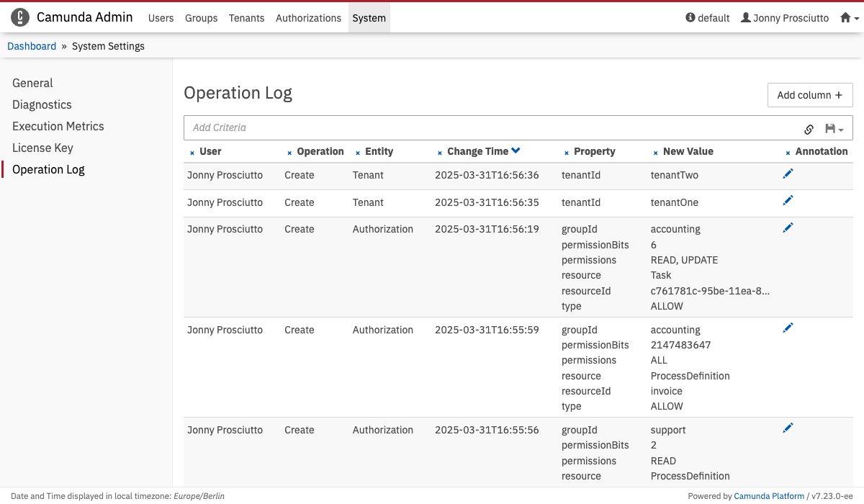The width and height of the screenshot is (864, 504).
Task: Click the Add Criteria search field
Action: click(x=490, y=127)
